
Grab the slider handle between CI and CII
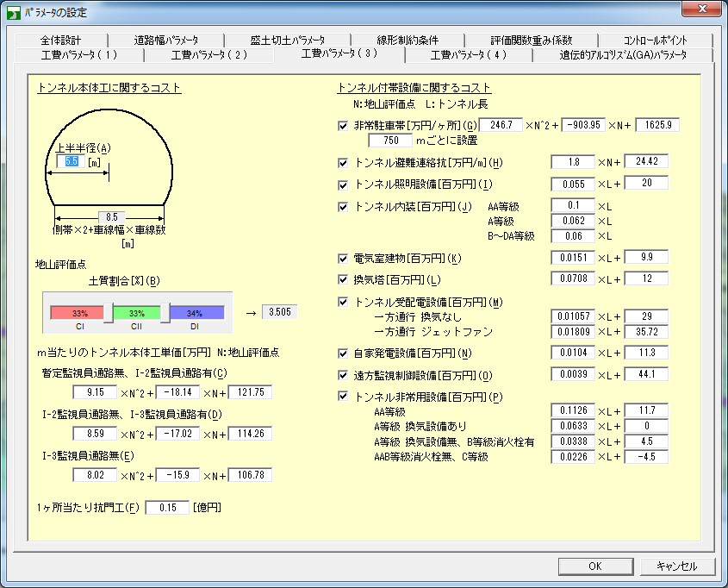[108, 313]
